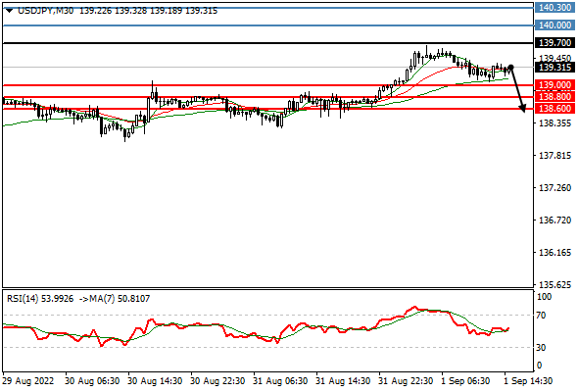Click the black triangle beside USDJPY,M30
Viewport: 578px width, 392px height.
pyautogui.click(x=10, y=11)
